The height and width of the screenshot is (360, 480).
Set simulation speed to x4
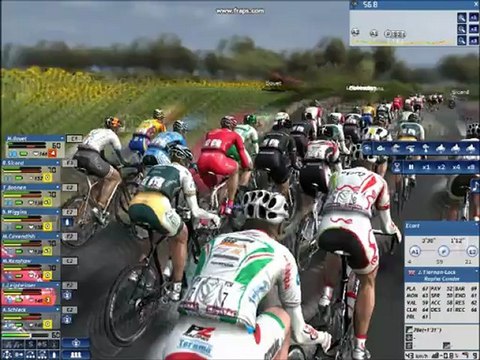point(456,167)
